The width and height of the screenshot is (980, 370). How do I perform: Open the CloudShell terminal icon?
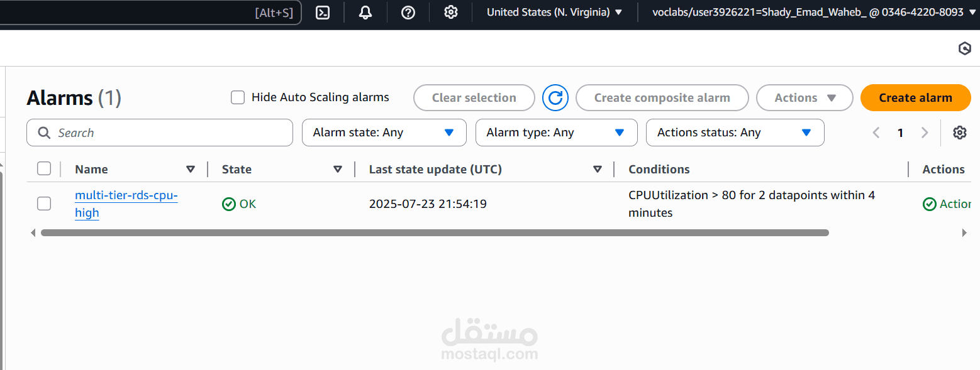(323, 12)
